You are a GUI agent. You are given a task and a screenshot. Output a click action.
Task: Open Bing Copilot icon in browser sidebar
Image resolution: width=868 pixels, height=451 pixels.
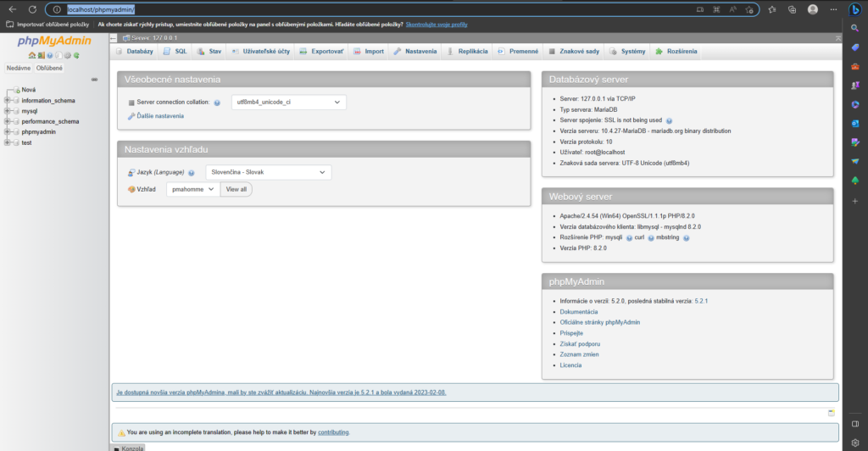click(855, 9)
